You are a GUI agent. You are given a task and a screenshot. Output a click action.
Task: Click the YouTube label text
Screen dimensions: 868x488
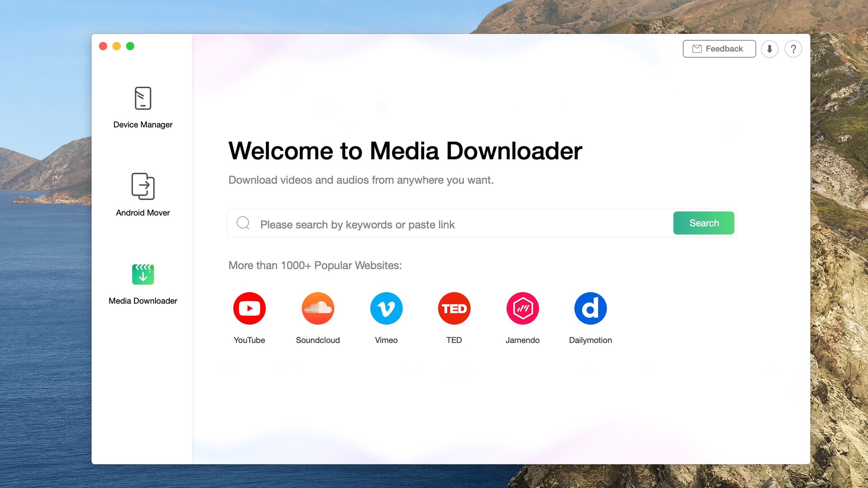tap(250, 340)
